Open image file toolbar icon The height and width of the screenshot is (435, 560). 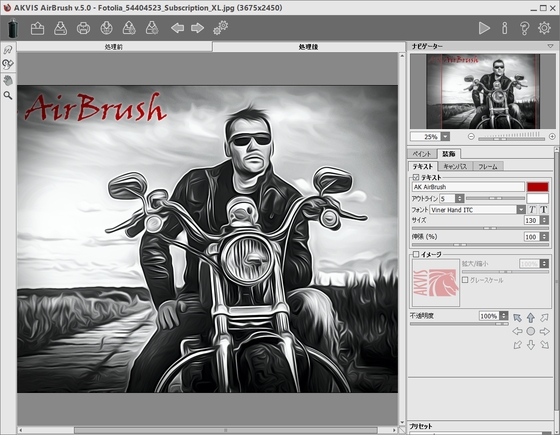click(x=38, y=28)
